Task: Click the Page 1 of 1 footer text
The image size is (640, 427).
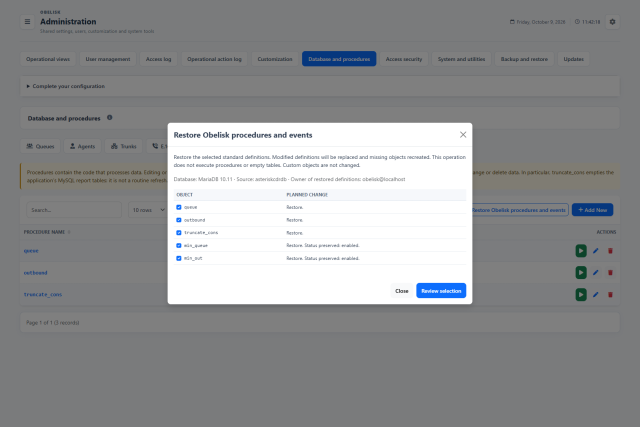Action: click(53, 322)
